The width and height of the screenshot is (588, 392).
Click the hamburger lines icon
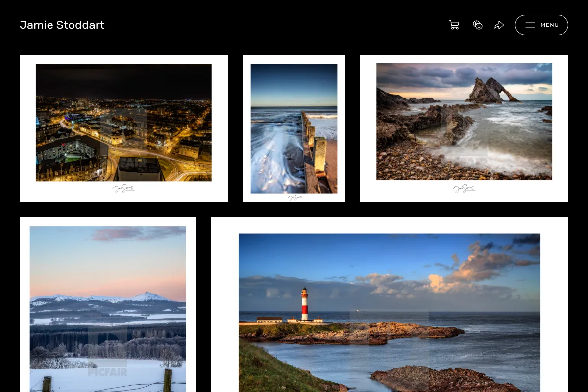530,25
